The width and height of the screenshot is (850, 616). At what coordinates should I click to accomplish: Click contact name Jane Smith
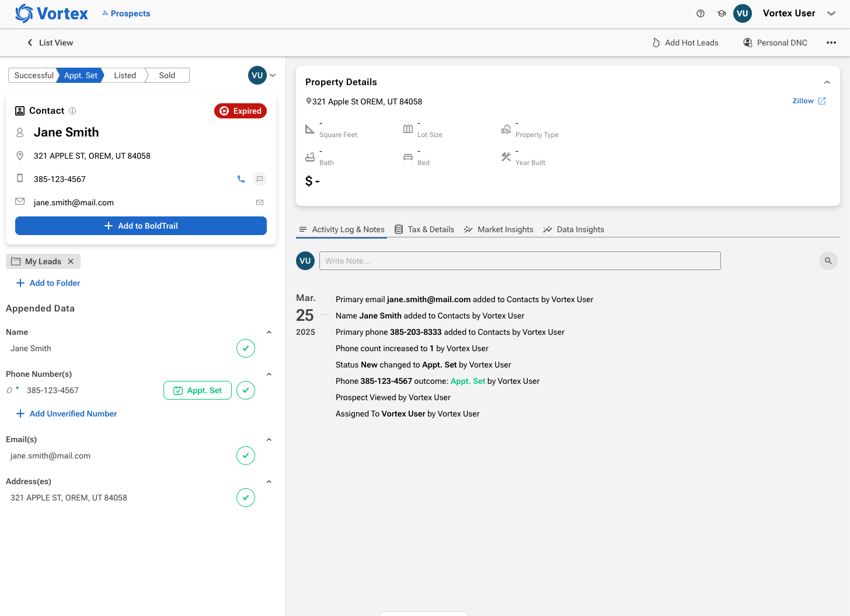pyautogui.click(x=67, y=132)
